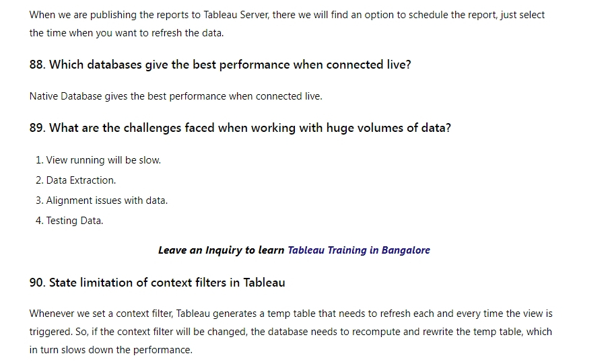The height and width of the screenshot is (364, 606).
Task: Click the word 'Tableau' in heading 90
Action: tap(264, 283)
